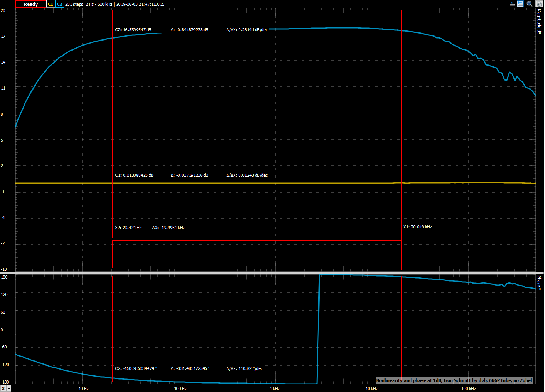Grab the X1 vertical cursor line
Screen dimensions: 545x392
[x=401, y=139]
